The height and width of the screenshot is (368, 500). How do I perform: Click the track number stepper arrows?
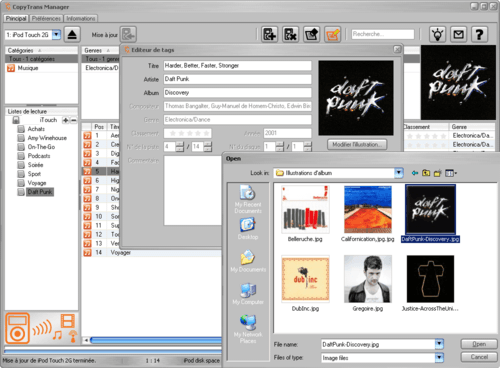pos(179,147)
